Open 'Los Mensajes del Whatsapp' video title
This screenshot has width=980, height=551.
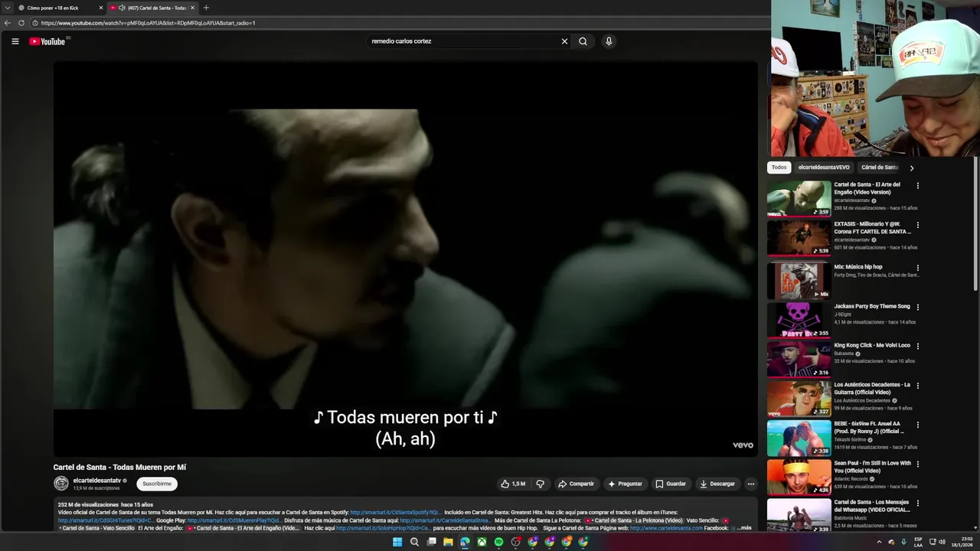872,506
